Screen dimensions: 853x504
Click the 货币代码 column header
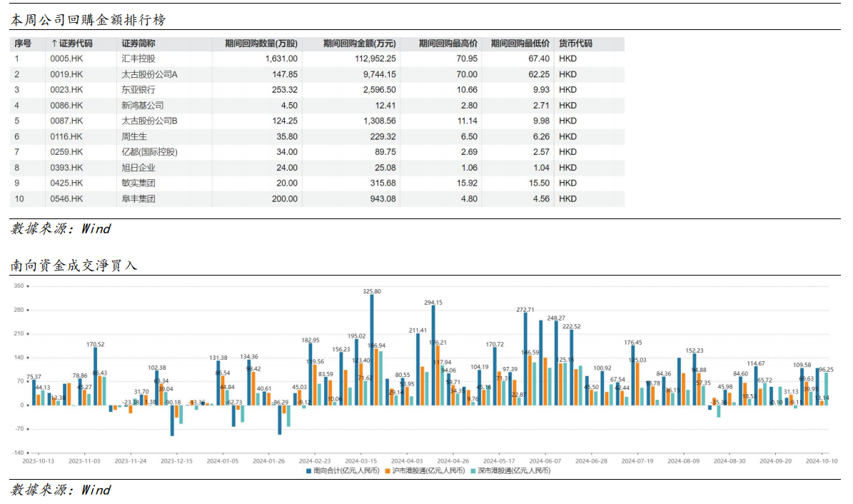coord(575,44)
